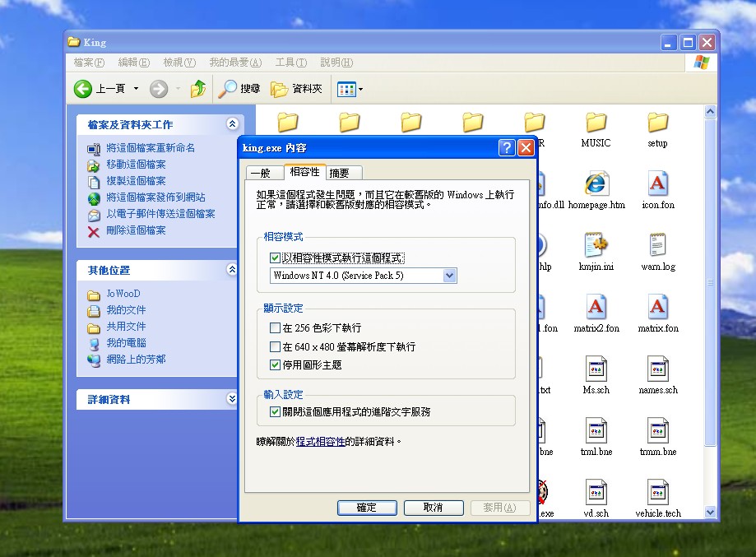Open the 程式相容性 link
The image size is (756, 557).
pos(321,442)
